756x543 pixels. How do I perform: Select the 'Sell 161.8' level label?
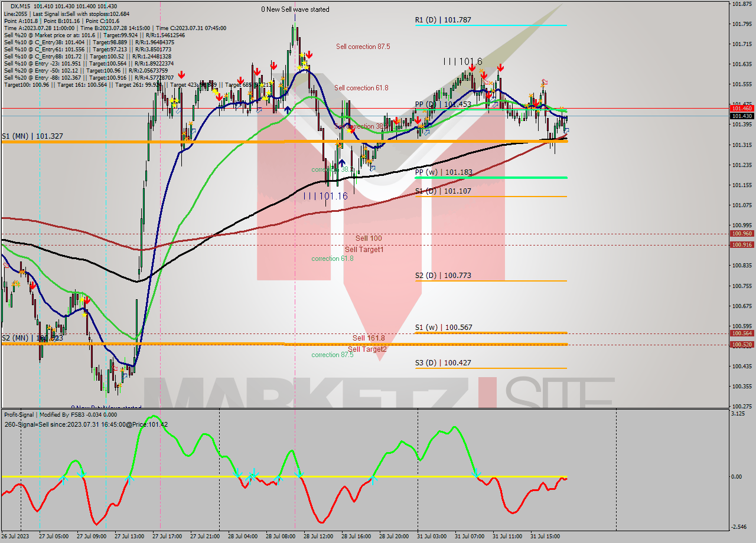click(x=369, y=338)
